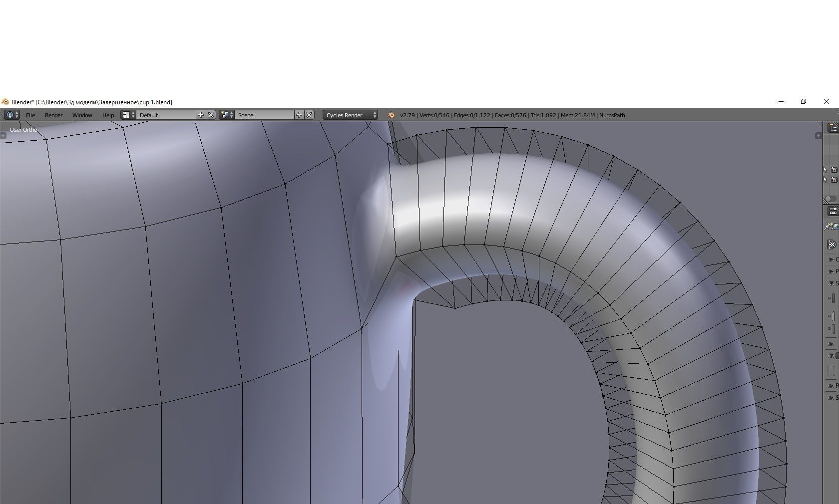
Task: Click the Verts:0/546 statistic
Action: tap(434, 115)
